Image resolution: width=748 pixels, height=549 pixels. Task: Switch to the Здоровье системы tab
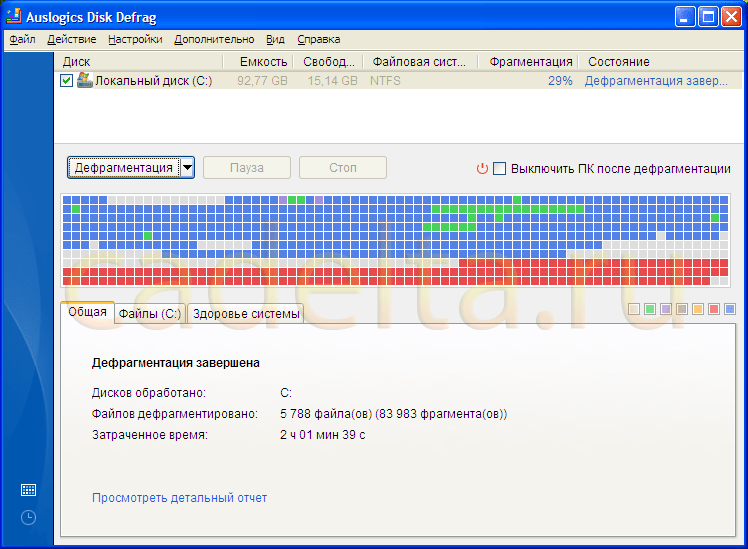coord(246,314)
